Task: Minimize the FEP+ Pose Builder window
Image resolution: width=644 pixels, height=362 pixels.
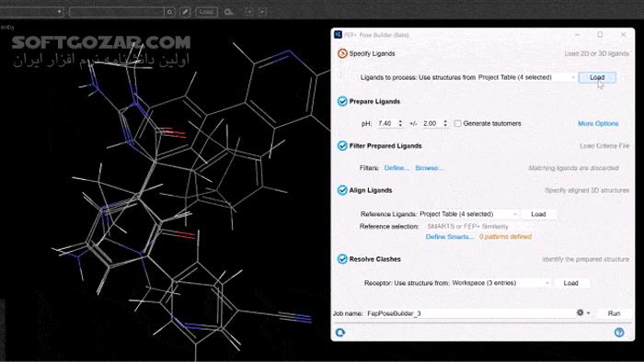Action: pos(578,34)
